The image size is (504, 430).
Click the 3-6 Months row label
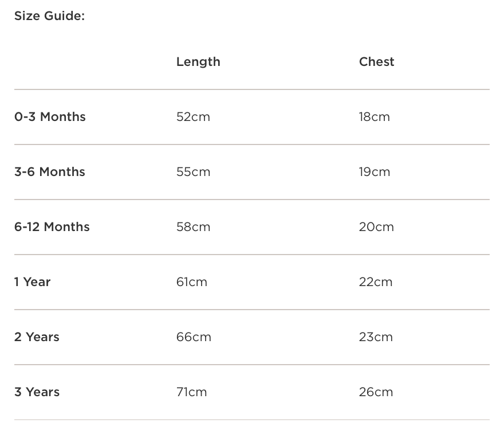[x=50, y=172]
